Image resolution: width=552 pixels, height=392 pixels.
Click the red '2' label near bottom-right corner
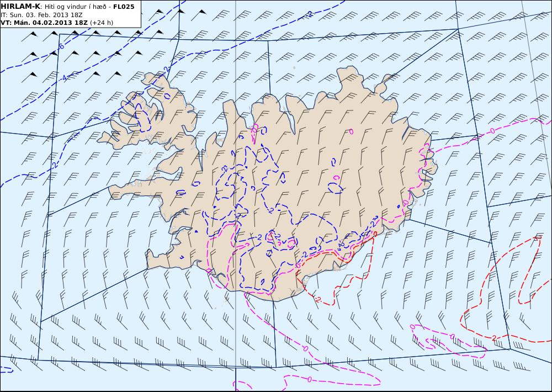pos(494,338)
